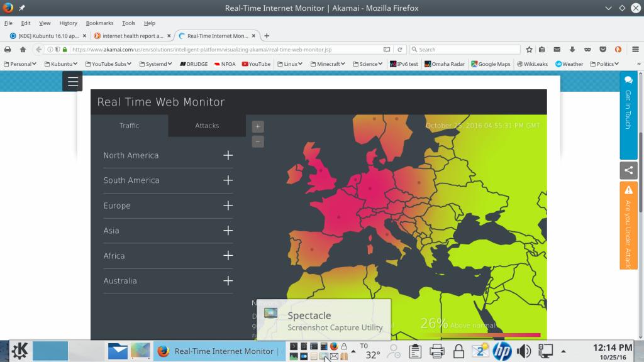This screenshot has height=362, width=644.
Task: Click the Firefox search input field
Action: (x=467, y=50)
